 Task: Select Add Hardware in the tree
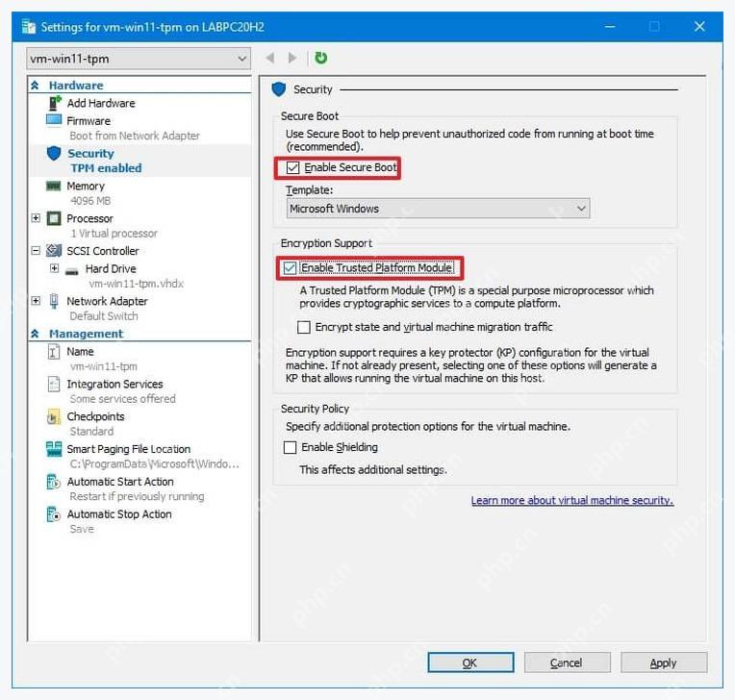(101, 103)
